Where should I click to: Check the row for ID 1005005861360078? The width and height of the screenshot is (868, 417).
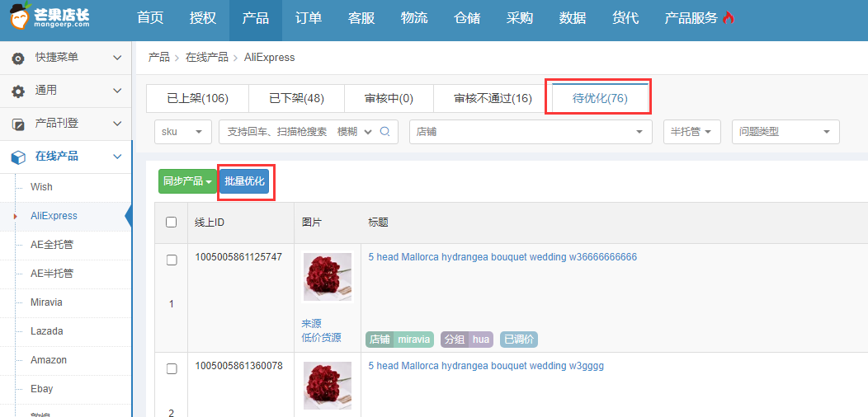pos(172,369)
